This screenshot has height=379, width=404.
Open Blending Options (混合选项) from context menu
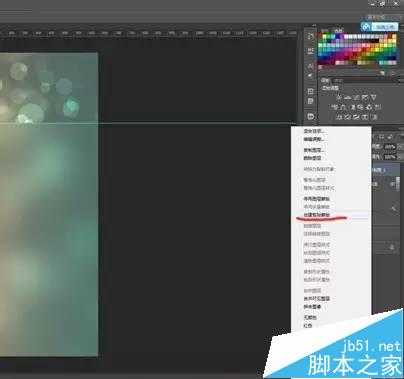coord(313,131)
